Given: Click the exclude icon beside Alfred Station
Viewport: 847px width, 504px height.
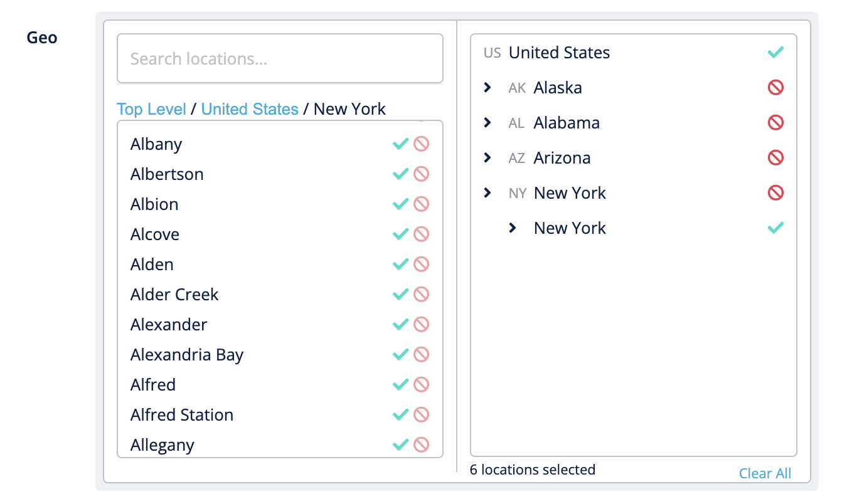Looking at the screenshot, I should click(x=422, y=415).
